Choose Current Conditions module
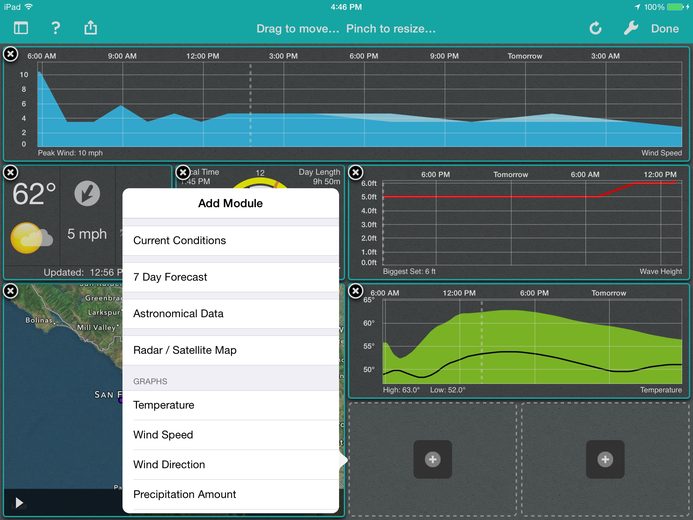The height and width of the screenshot is (520, 693). [231, 240]
